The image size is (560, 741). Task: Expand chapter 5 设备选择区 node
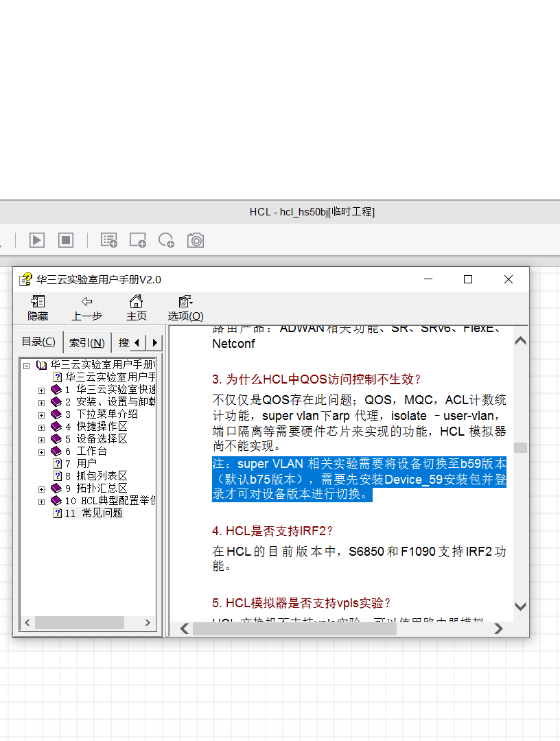coord(42,440)
